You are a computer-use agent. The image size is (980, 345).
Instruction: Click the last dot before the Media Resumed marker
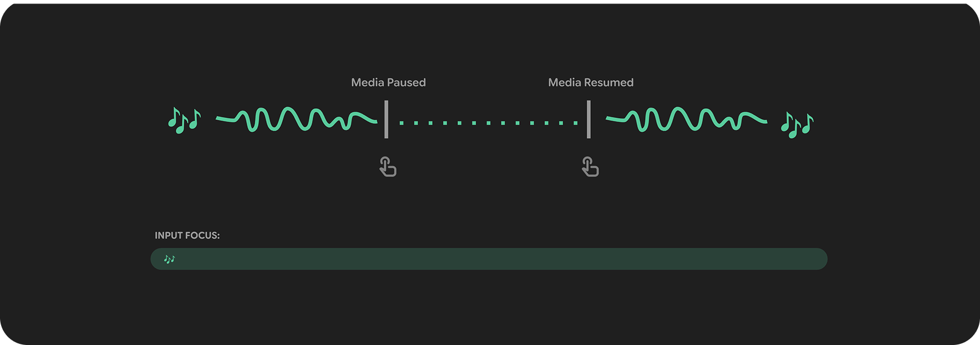[575, 123]
